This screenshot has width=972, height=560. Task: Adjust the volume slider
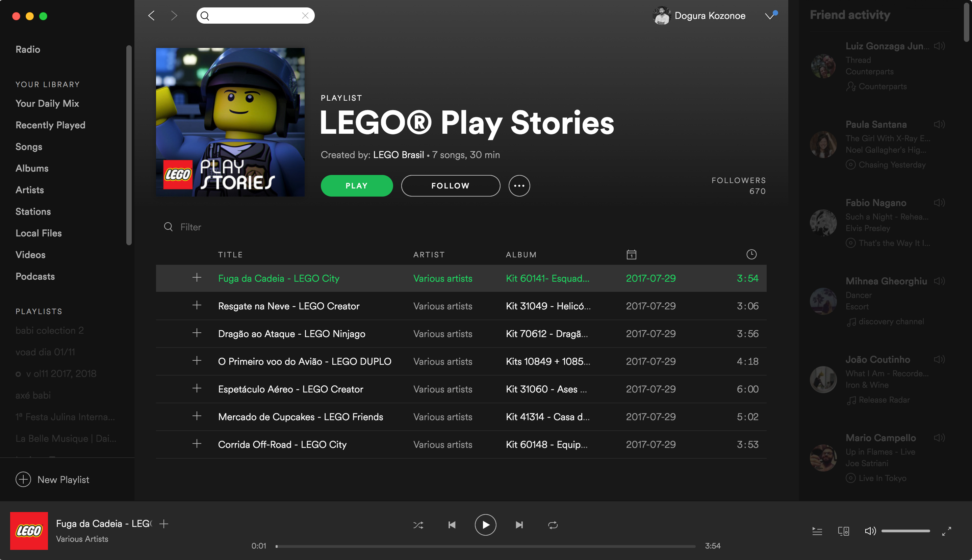tap(905, 531)
